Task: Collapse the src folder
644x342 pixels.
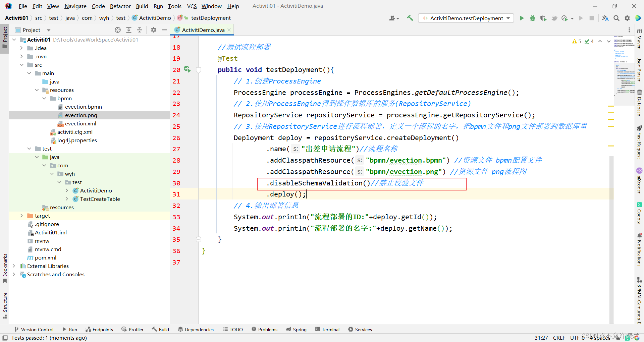Action: click(21, 65)
